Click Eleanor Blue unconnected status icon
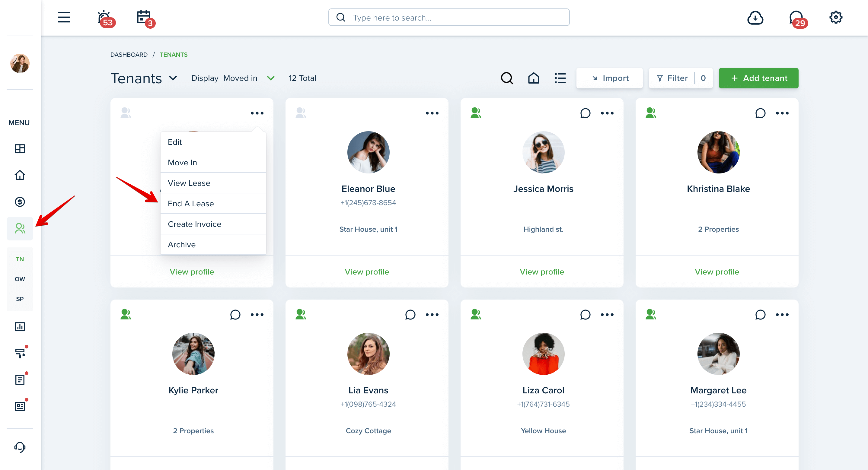The height and width of the screenshot is (470, 868). (301, 113)
